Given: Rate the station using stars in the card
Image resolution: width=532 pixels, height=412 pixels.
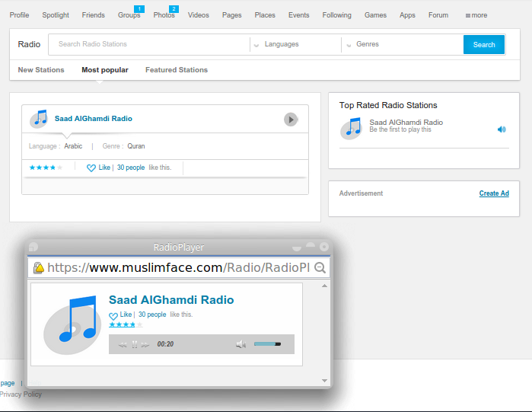Looking at the screenshot, I should 46,168.
